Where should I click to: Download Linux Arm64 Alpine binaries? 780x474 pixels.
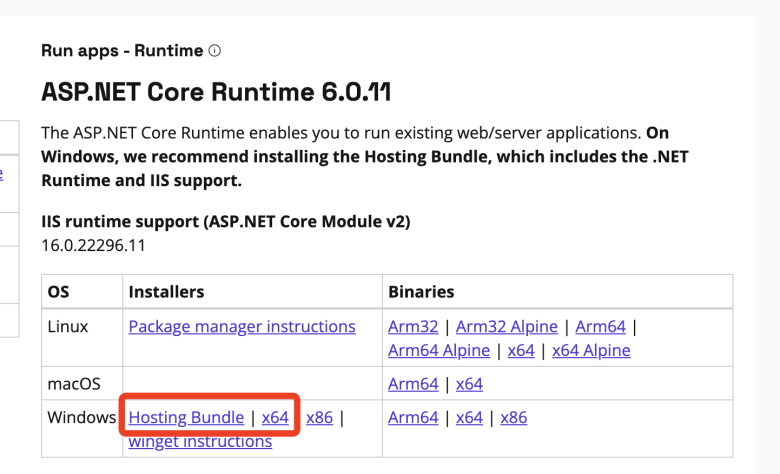point(439,350)
